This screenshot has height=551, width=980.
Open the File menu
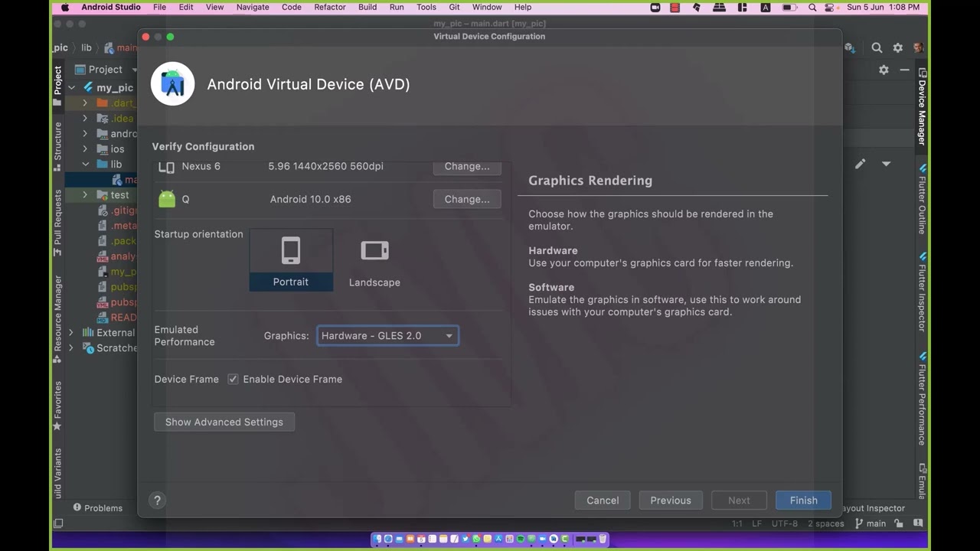[x=159, y=7]
